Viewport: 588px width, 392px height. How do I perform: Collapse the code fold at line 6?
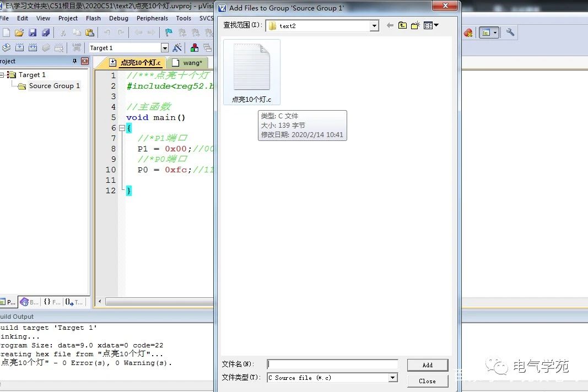pyautogui.click(x=122, y=128)
